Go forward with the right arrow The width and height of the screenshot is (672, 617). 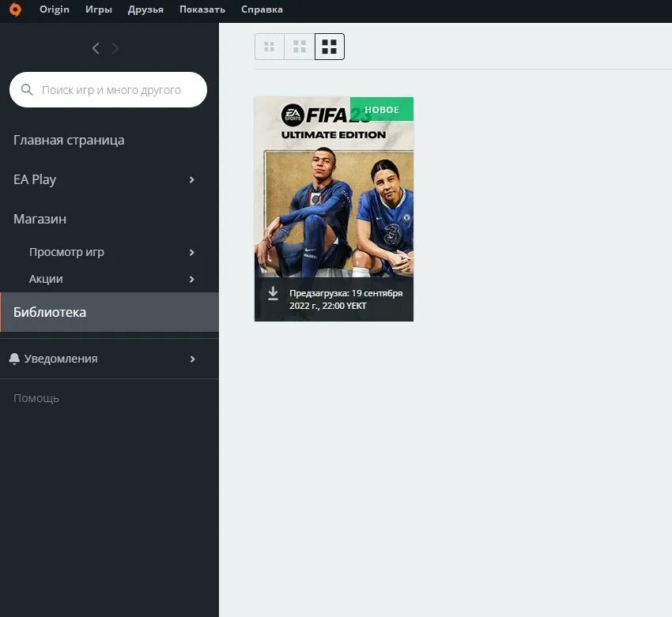pos(115,48)
